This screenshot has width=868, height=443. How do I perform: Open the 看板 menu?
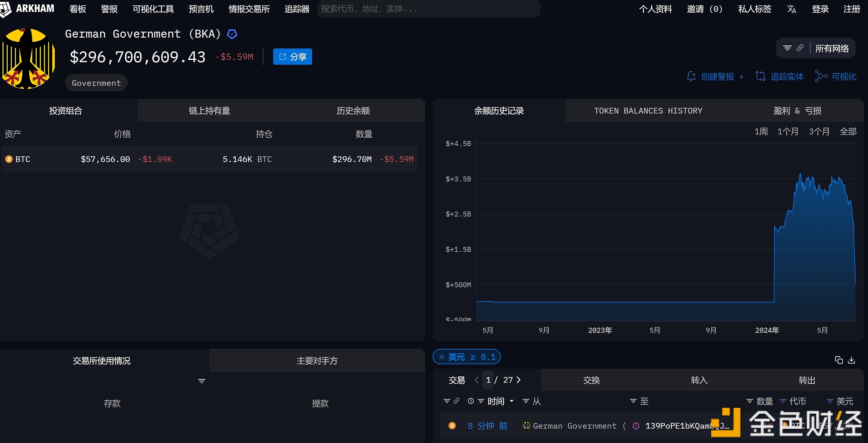click(x=77, y=9)
